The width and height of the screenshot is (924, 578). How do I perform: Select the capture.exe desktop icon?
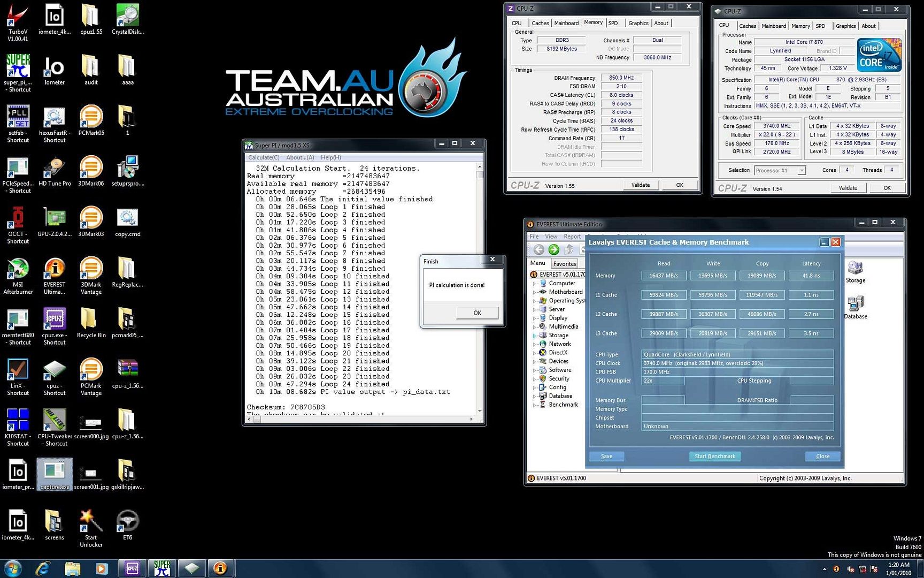point(55,474)
